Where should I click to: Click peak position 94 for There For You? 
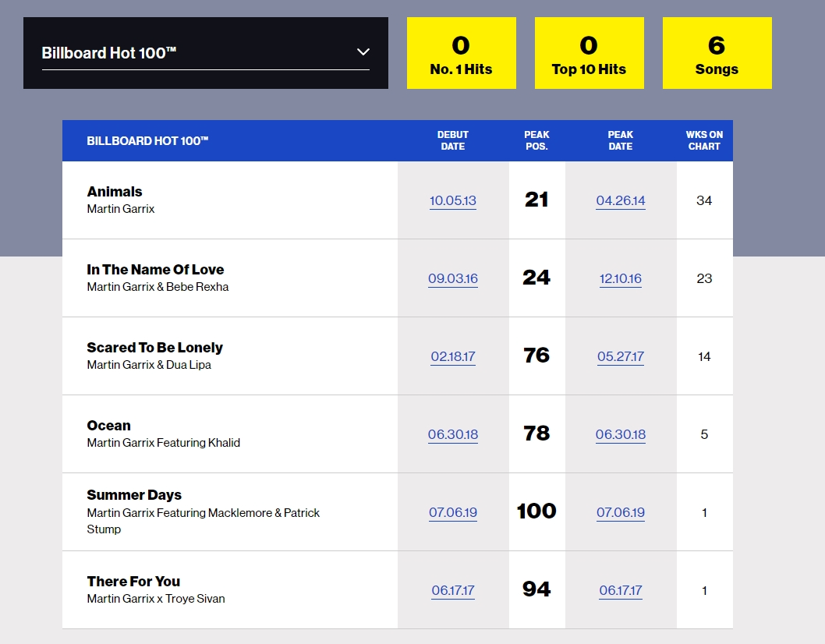[536, 589]
